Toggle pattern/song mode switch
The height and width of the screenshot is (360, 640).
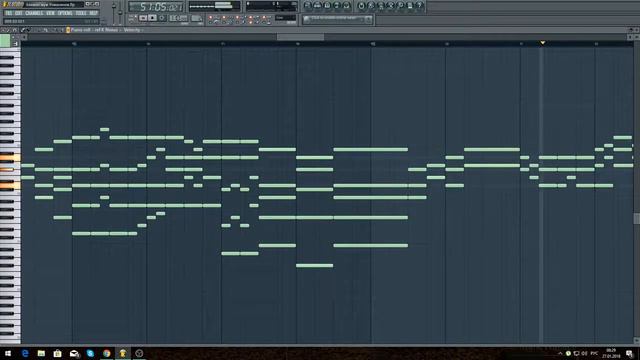[133, 18]
